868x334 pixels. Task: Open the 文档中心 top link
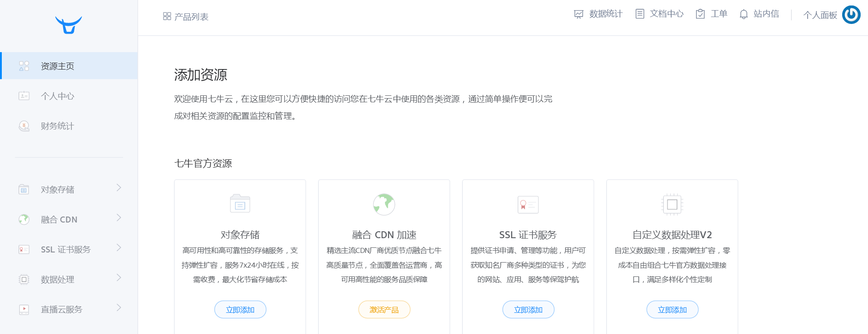click(x=667, y=14)
